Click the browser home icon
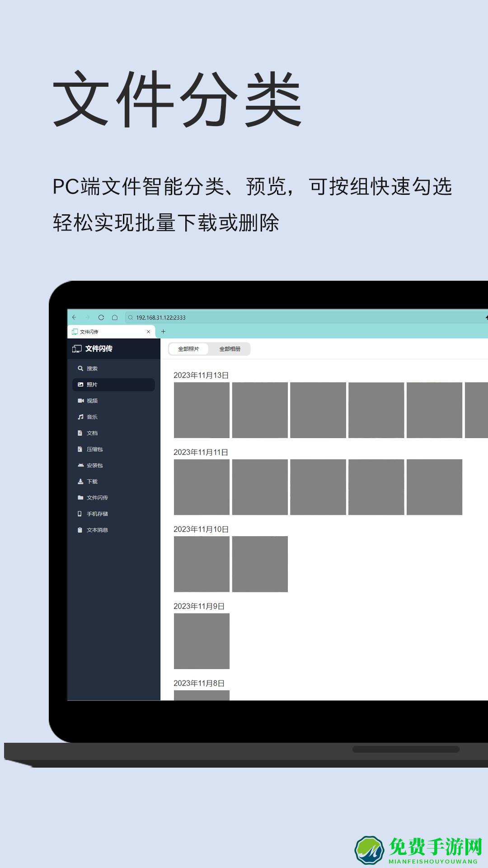This screenshot has width=488, height=868. [x=115, y=317]
